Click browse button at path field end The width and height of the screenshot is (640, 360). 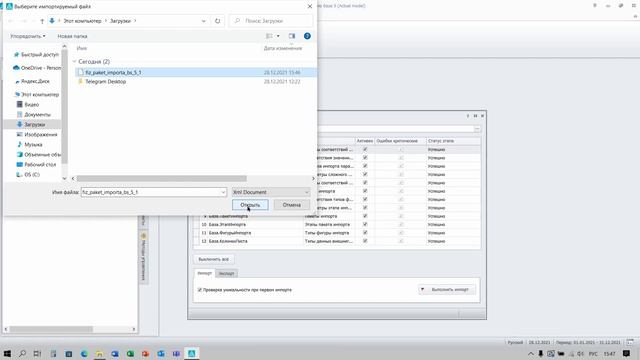pyautogui.click(x=477, y=129)
